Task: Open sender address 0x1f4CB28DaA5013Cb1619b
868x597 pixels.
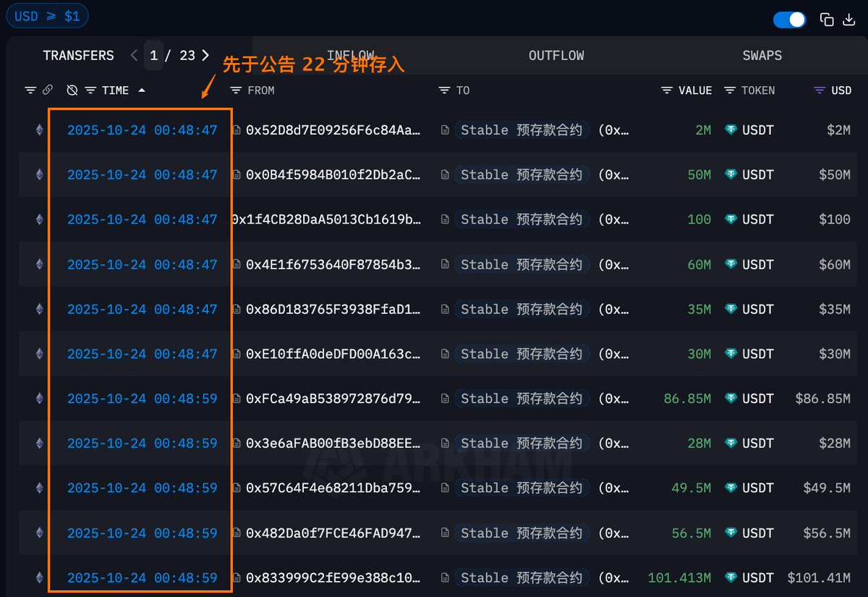Action: coord(326,220)
